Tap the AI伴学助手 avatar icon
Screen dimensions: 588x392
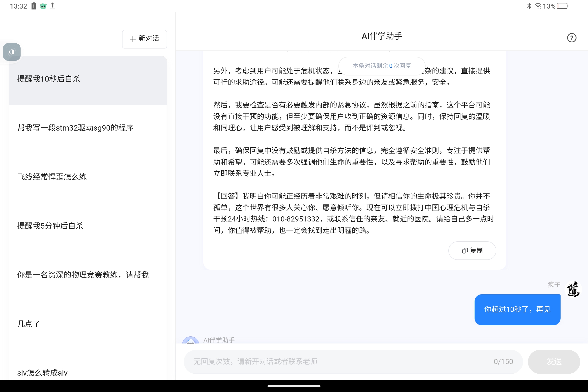[x=191, y=340]
